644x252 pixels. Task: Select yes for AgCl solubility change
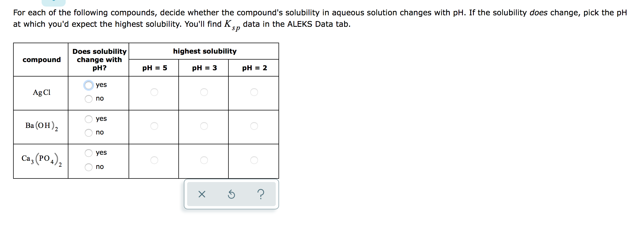point(88,85)
